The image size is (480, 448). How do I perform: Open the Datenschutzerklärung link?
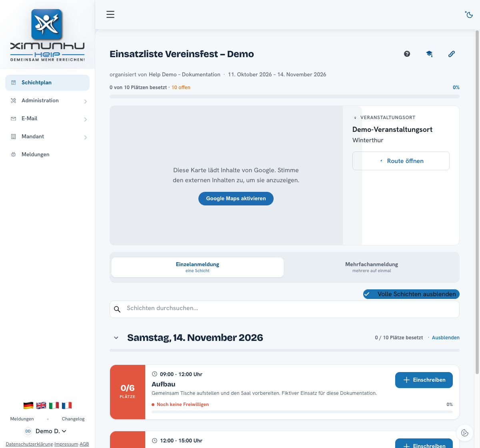[29, 444]
